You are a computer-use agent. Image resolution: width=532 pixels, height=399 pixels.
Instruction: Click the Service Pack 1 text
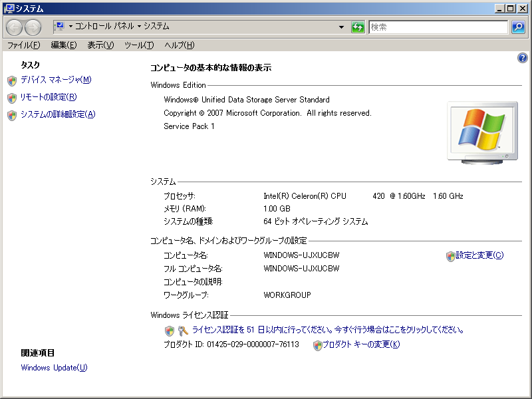click(x=189, y=126)
